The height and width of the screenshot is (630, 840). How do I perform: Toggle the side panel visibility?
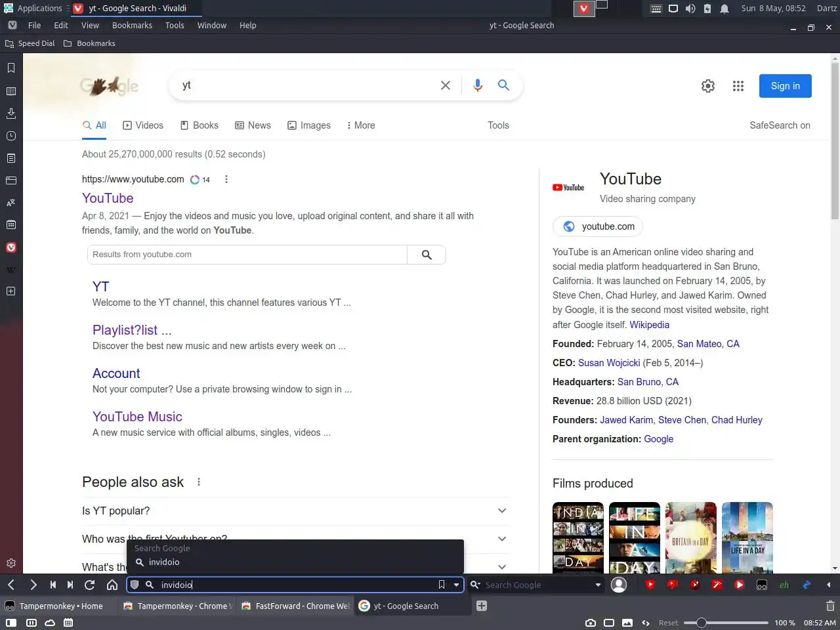(11, 623)
